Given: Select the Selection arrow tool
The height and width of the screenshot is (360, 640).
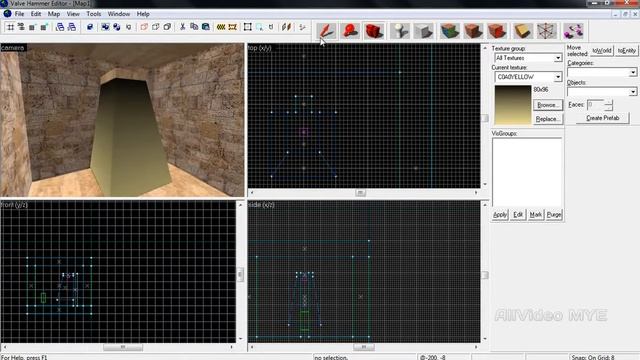Looking at the screenshot, I should coord(327,31).
